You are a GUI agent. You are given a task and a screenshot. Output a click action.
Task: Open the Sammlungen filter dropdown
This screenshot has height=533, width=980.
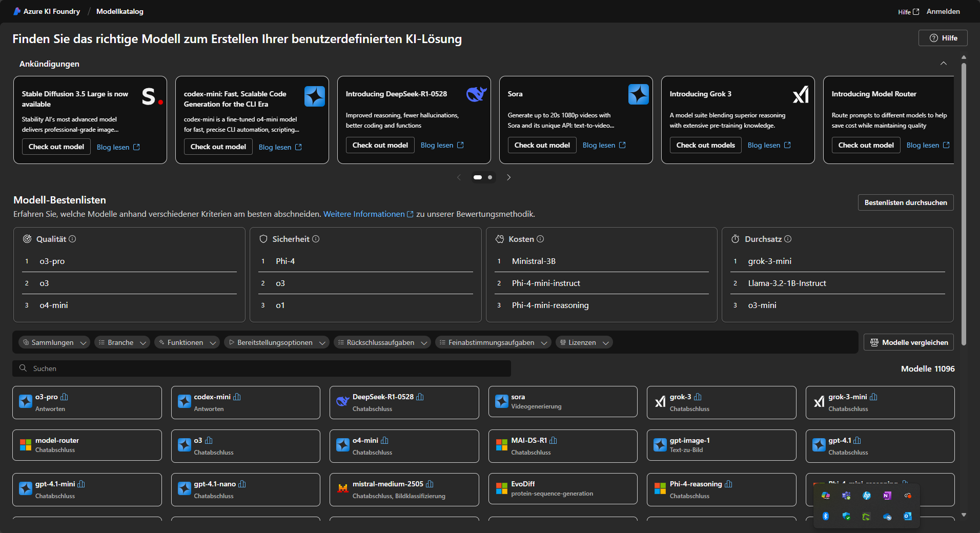(x=54, y=342)
